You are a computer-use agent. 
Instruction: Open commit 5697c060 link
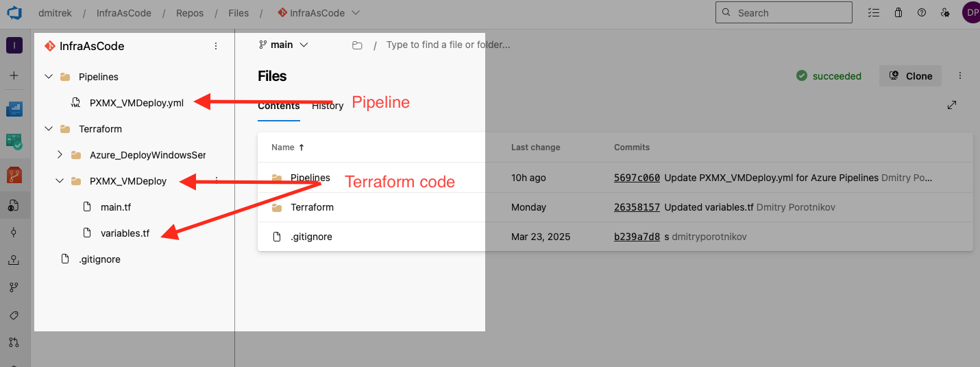[x=637, y=178]
